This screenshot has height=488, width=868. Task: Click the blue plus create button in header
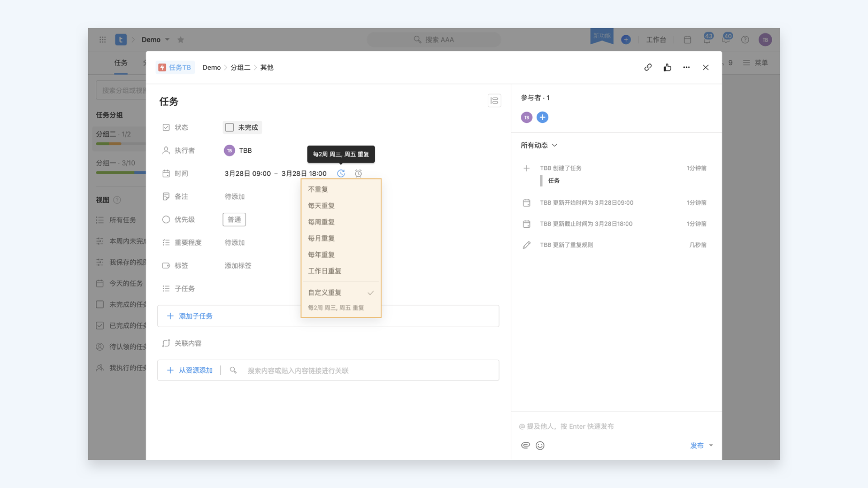tap(626, 40)
